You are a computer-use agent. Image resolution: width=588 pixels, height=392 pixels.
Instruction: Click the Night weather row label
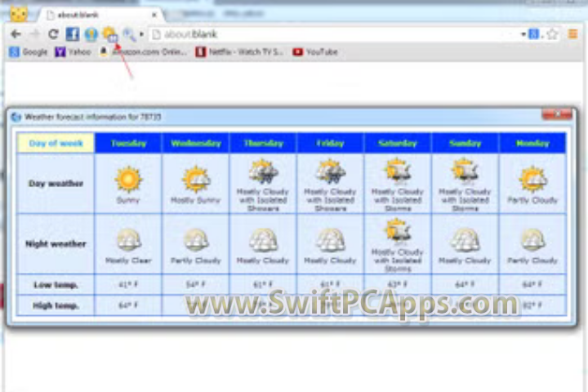56,244
